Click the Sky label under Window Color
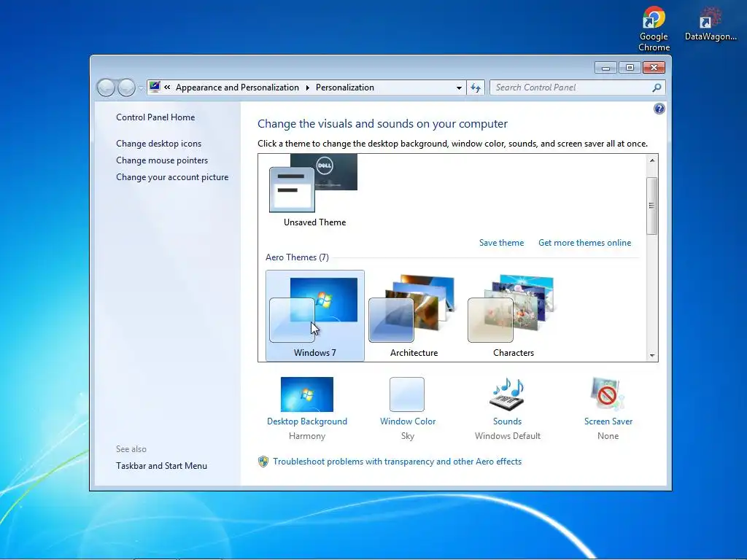The height and width of the screenshot is (560, 747). coord(408,436)
